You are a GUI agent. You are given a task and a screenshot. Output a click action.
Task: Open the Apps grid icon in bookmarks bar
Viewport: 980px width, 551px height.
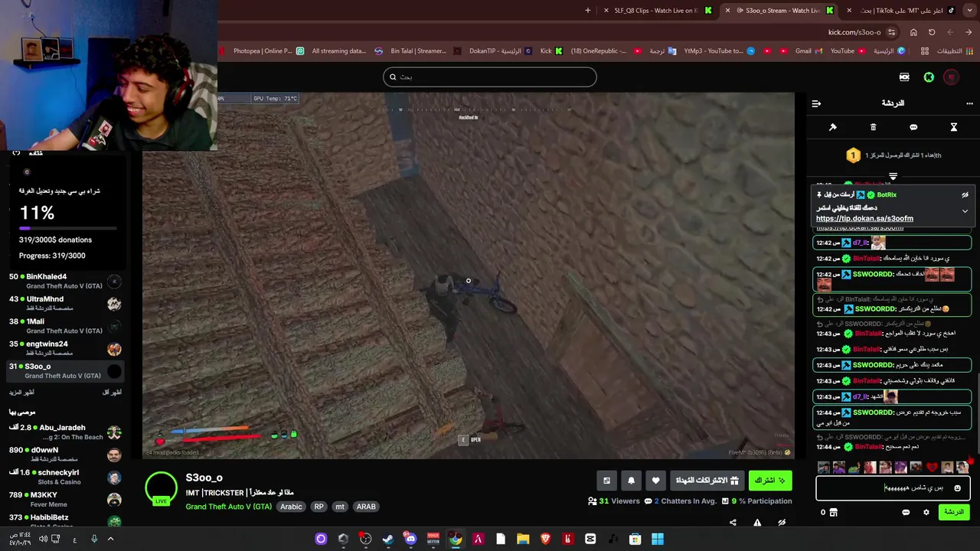(925, 51)
